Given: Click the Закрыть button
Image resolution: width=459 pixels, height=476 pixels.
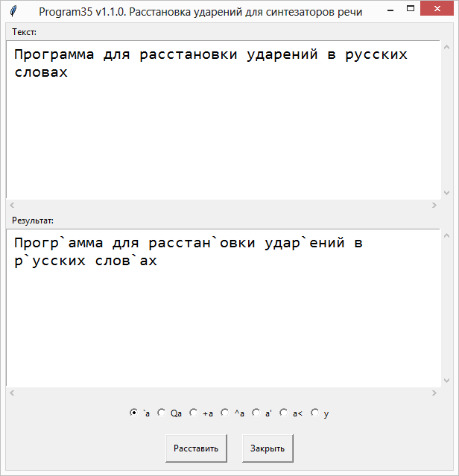Looking at the screenshot, I should [x=268, y=448].
